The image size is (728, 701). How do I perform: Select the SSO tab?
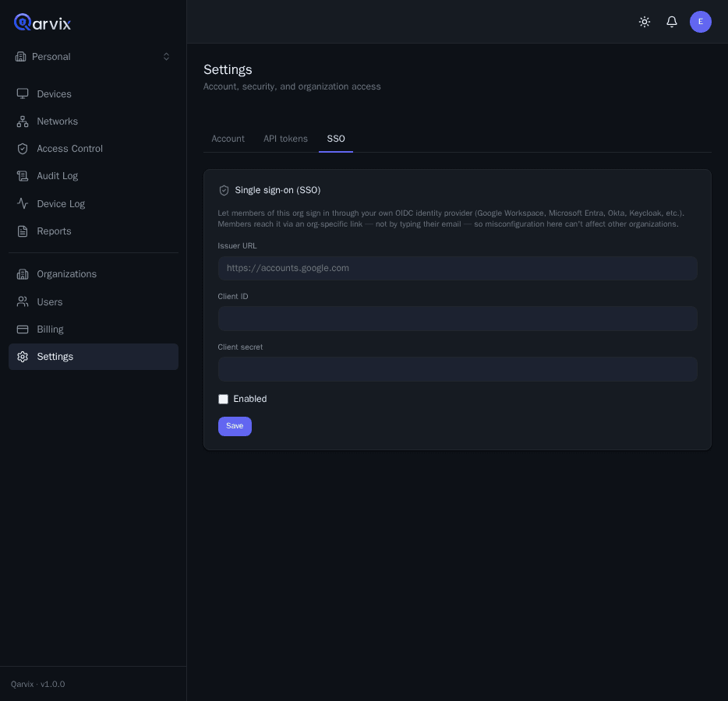336,139
